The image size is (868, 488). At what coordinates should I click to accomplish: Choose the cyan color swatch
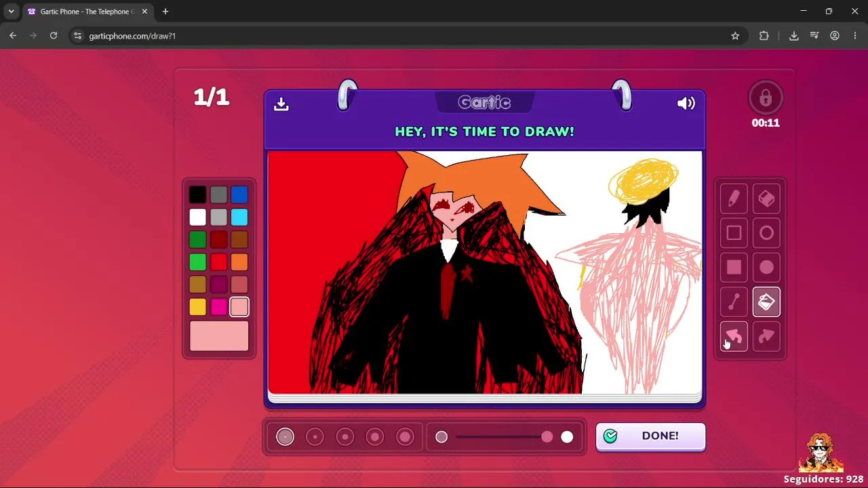239,218
